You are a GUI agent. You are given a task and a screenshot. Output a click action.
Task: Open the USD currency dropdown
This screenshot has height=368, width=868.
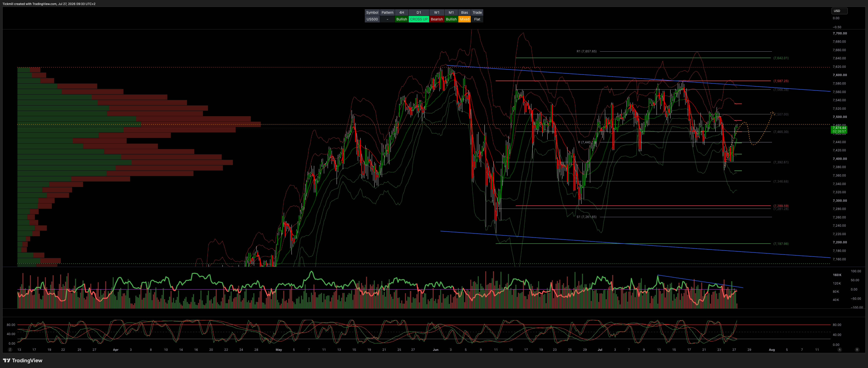[x=839, y=11]
